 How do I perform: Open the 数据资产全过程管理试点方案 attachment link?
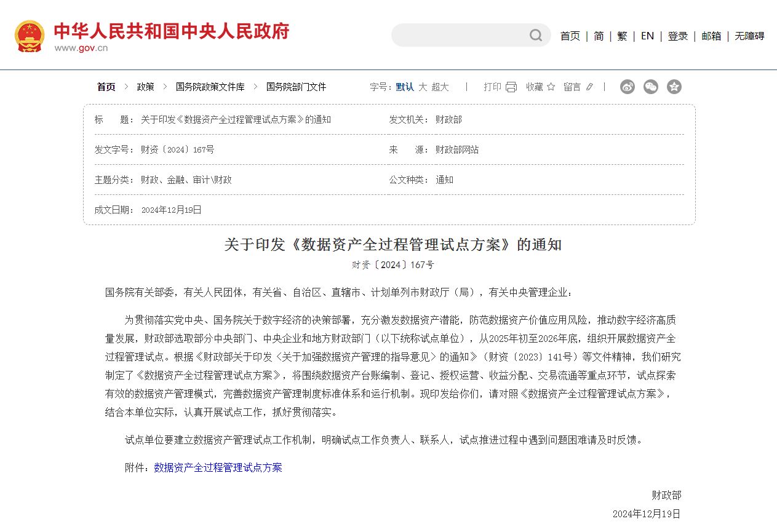tap(218, 467)
